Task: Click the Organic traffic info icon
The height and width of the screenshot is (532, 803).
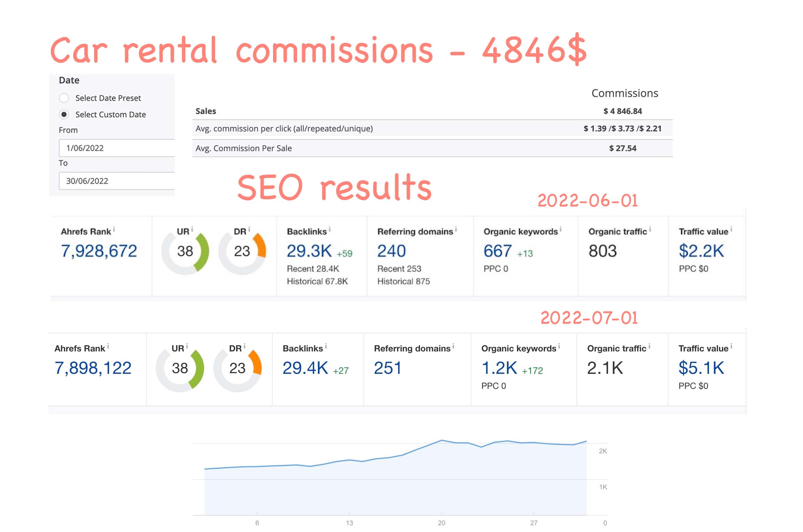Action: click(x=650, y=229)
